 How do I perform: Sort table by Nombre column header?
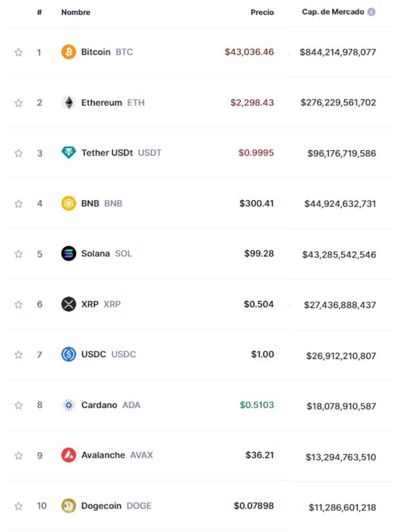[x=75, y=12]
